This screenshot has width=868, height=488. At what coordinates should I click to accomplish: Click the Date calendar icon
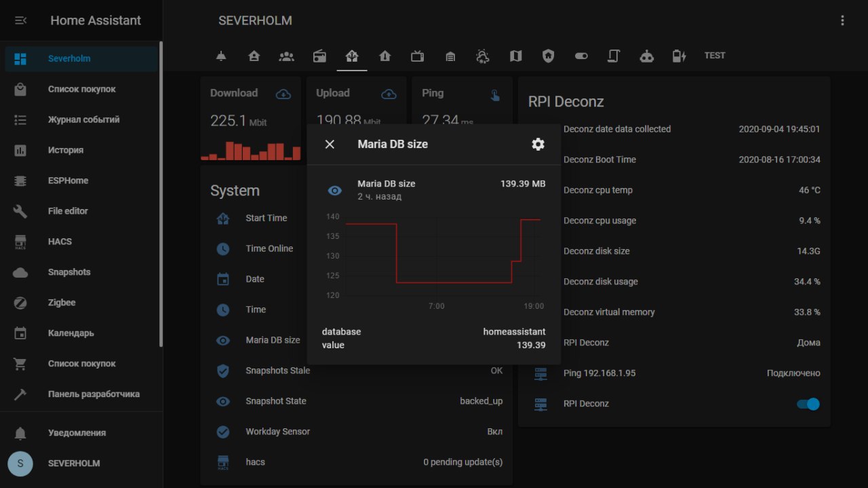pos(223,280)
